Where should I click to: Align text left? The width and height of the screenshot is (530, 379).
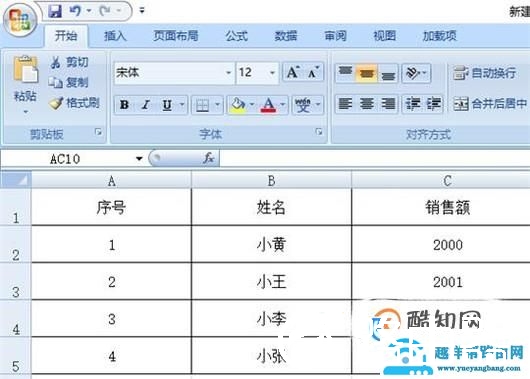tap(345, 104)
